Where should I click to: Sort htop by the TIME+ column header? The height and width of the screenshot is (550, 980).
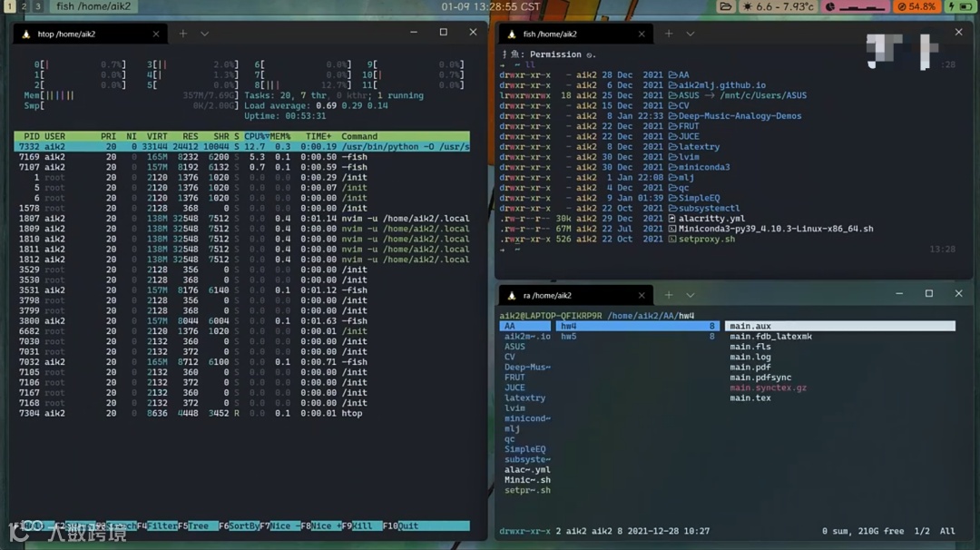[x=318, y=136]
